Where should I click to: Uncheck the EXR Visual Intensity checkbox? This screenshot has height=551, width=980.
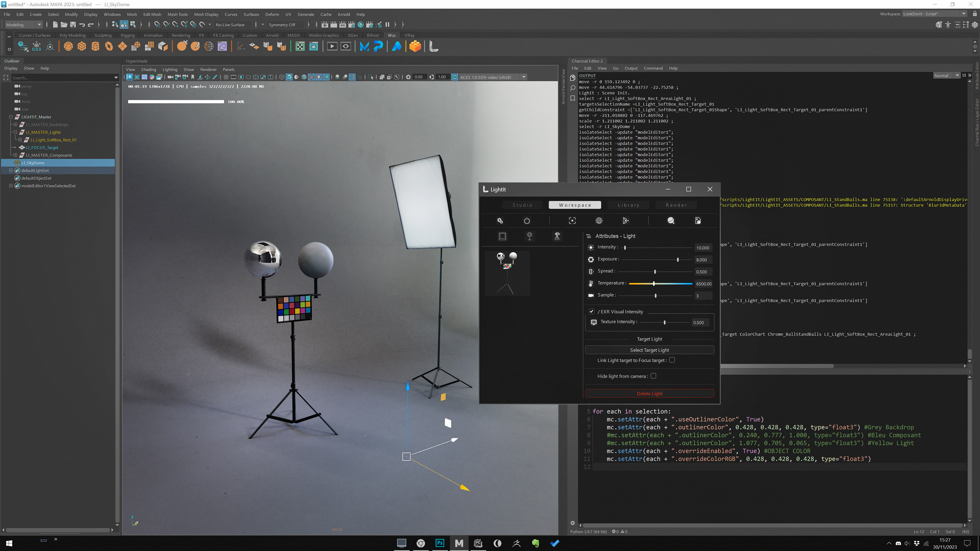pyautogui.click(x=592, y=311)
